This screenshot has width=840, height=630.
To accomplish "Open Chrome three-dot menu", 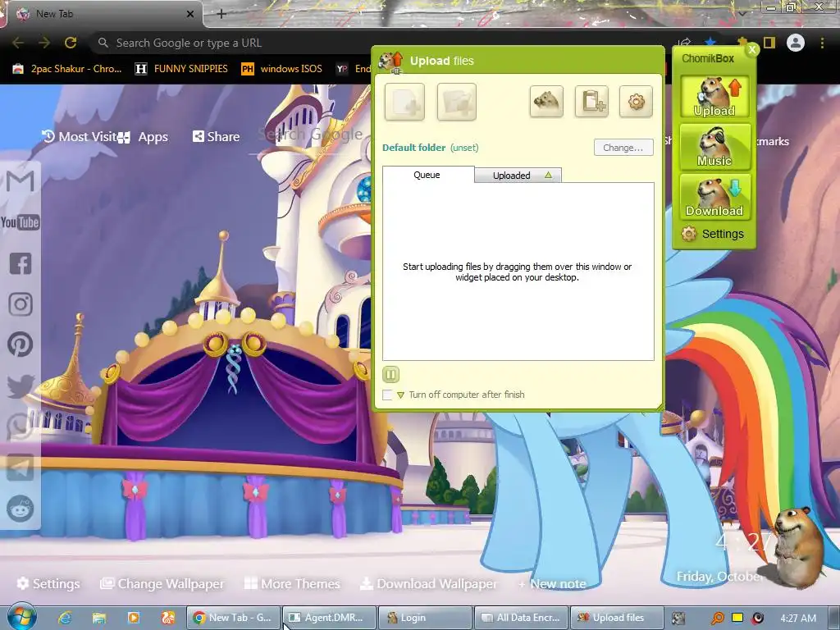I will pos(822,43).
